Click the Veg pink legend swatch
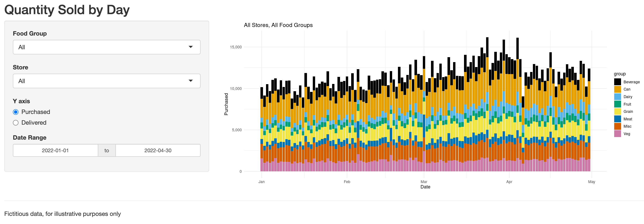This screenshot has height=224, width=644. pos(617,134)
